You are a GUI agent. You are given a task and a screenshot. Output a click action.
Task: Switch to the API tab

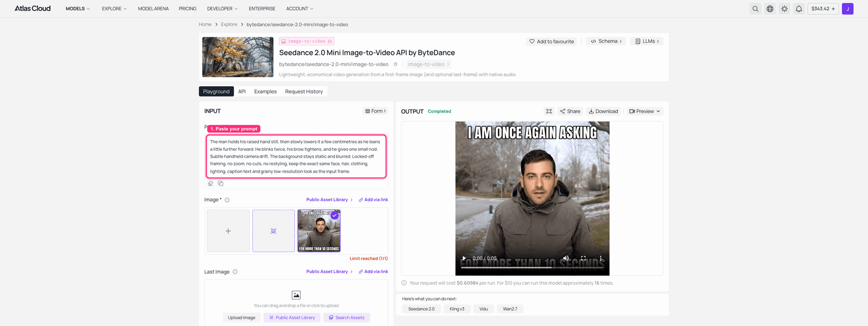tap(242, 91)
